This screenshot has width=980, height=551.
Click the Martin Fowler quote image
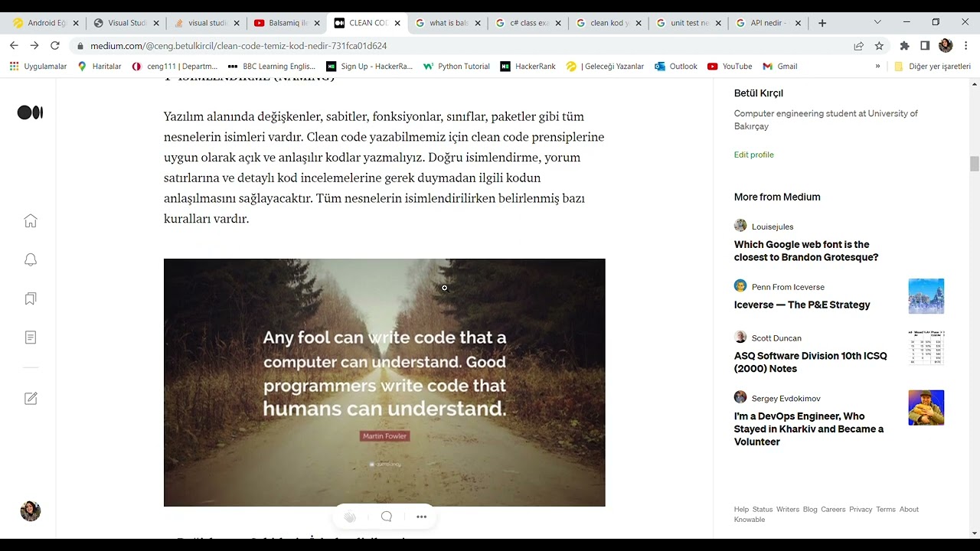click(384, 383)
